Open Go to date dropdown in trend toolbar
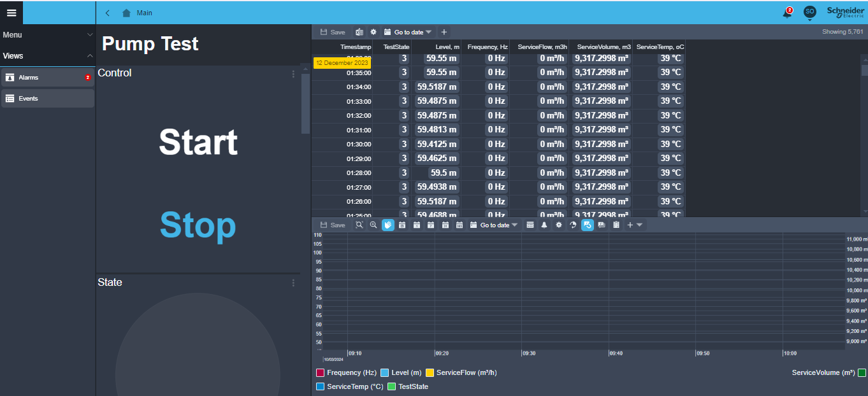The height and width of the screenshot is (396, 868). click(494, 225)
